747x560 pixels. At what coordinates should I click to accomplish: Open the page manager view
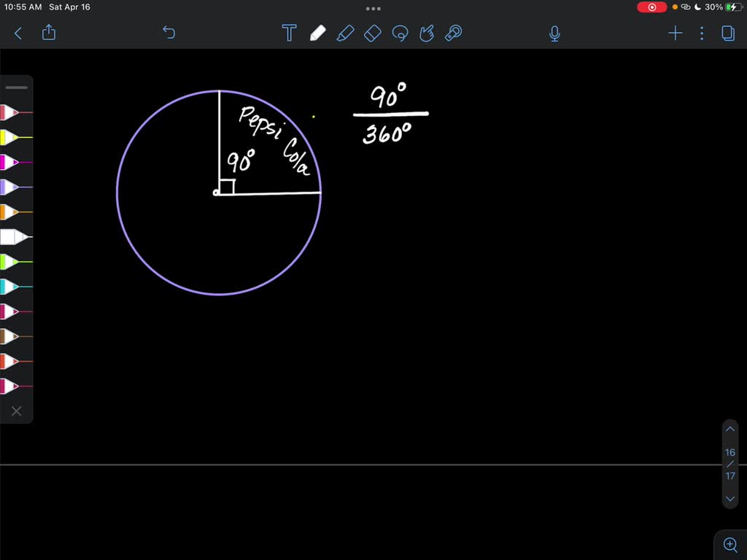[728, 33]
